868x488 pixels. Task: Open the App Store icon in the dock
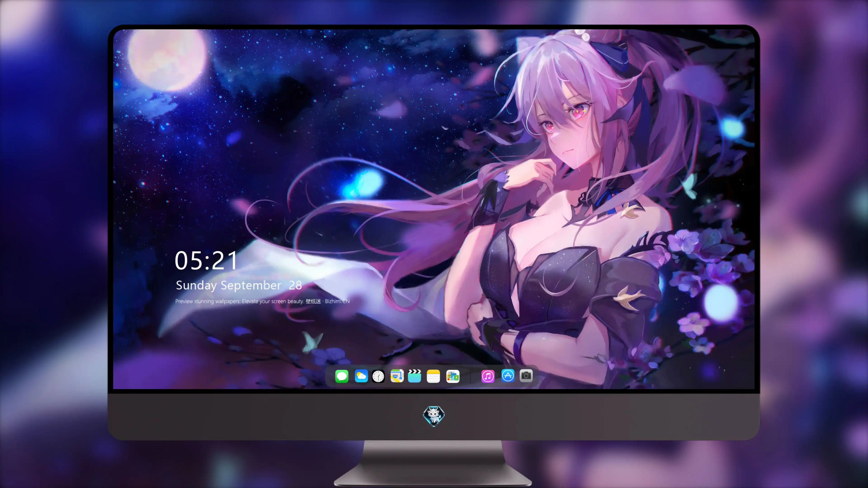[x=508, y=375]
